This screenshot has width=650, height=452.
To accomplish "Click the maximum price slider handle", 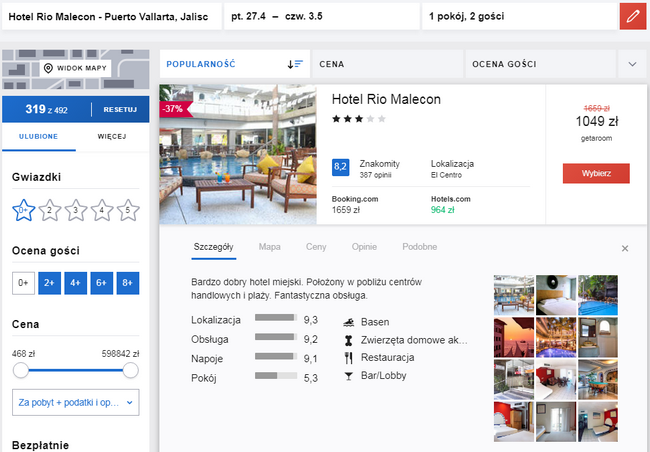I will (x=130, y=371).
